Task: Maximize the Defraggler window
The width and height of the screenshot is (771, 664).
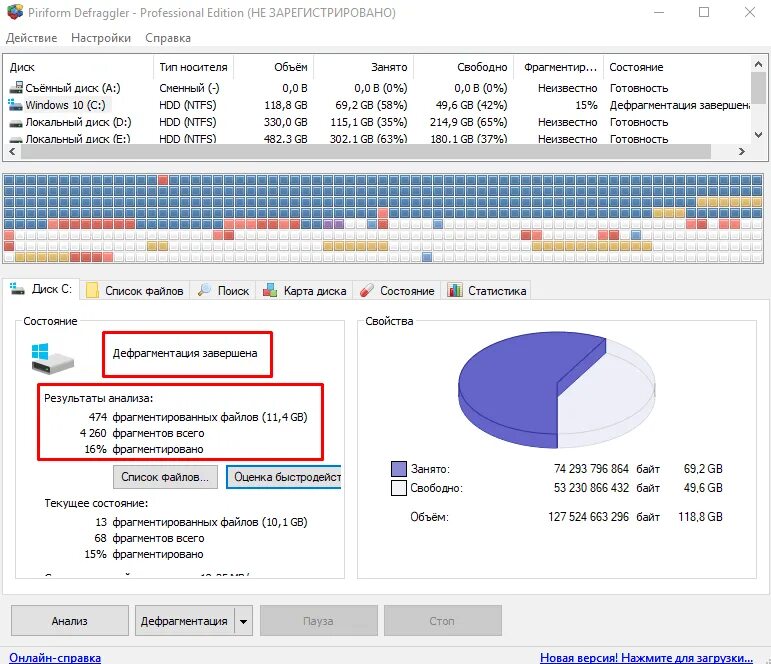Action: click(x=704, y=12)
